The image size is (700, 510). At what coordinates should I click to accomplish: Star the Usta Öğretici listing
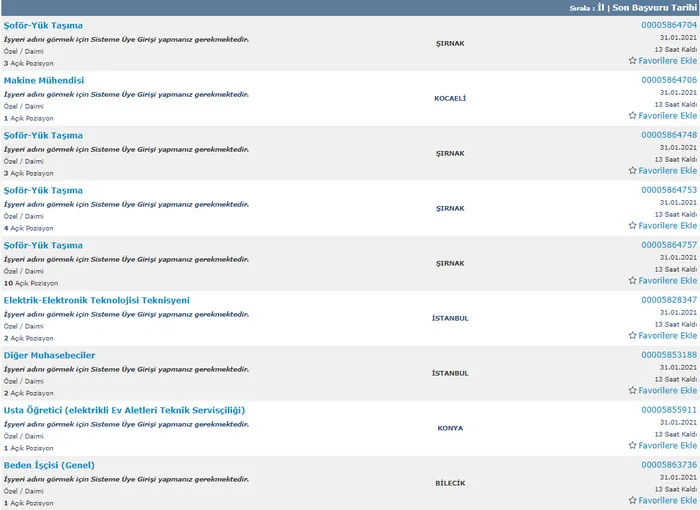632,445
